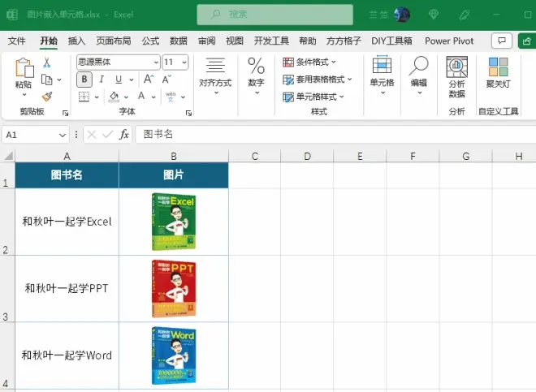Switch to the 公式 Formulas tab

(150, 41)
